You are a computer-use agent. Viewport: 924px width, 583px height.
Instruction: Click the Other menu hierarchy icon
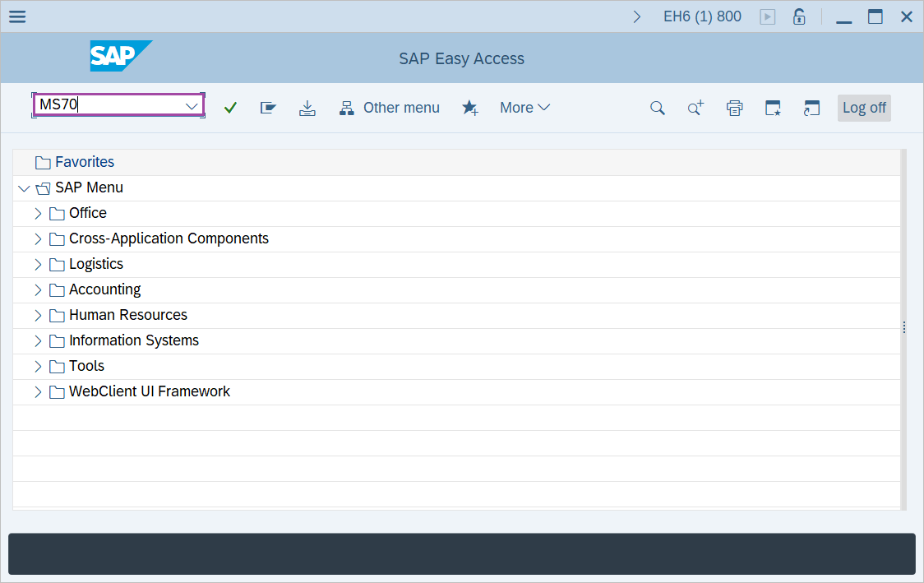pos(346,108)
